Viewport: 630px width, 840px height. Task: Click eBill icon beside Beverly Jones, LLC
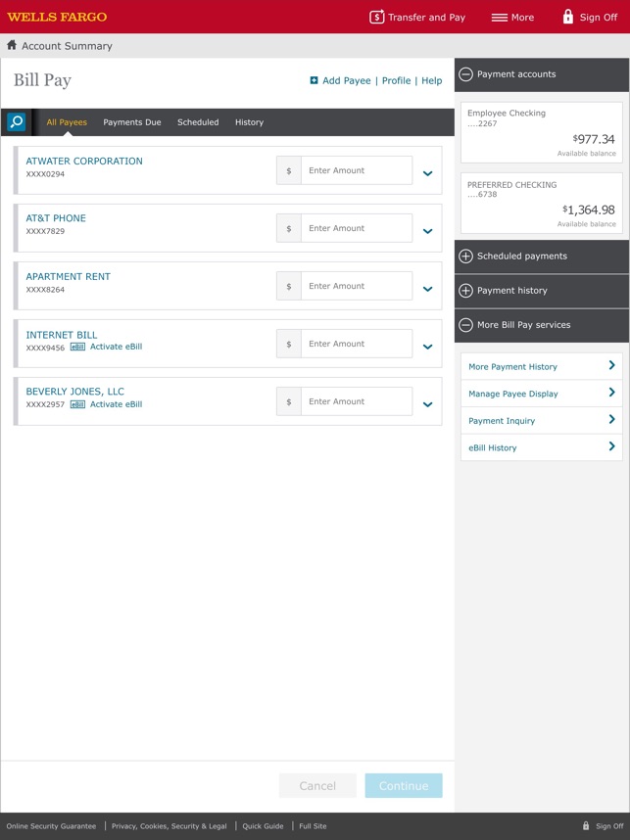77,404
